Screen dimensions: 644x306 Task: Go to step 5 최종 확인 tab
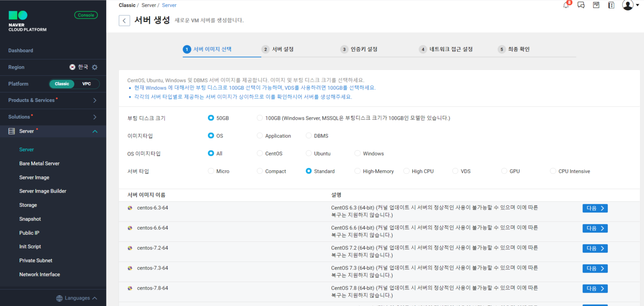click(x=514, y=49)
